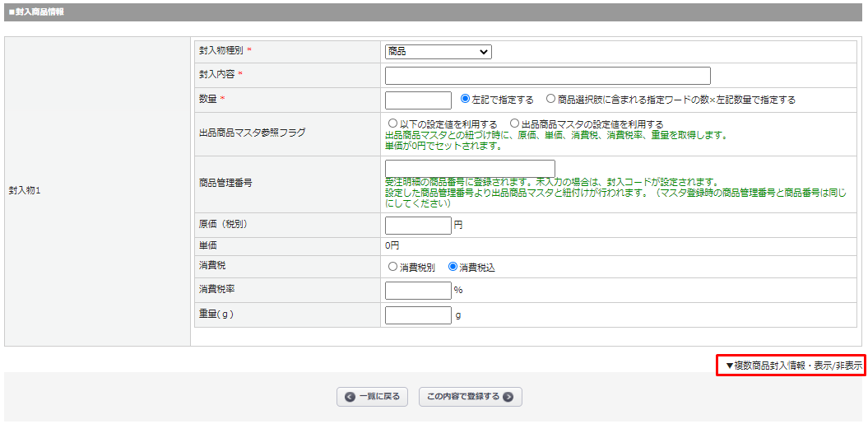868x424 pixels.
Task: Click the 封入商品情報 section header bar
Action: [x=434, y=12]
